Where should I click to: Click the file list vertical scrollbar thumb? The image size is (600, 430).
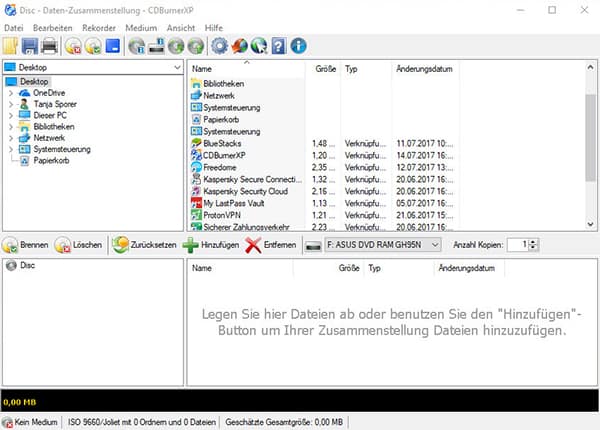coord(590,137)
